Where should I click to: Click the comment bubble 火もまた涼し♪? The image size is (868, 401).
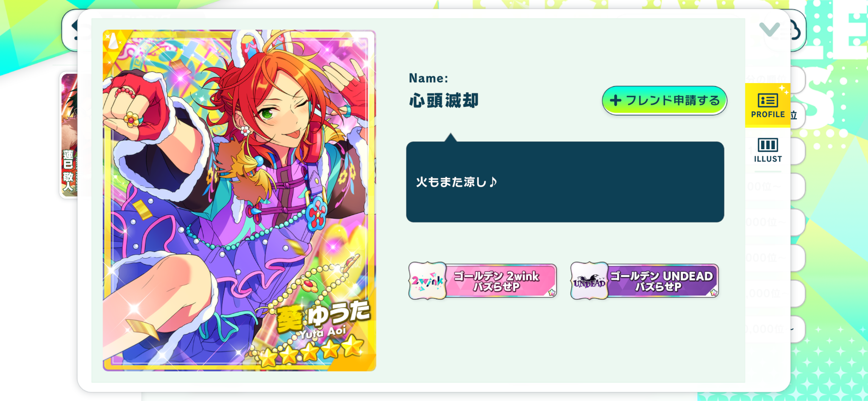point(565,182)
